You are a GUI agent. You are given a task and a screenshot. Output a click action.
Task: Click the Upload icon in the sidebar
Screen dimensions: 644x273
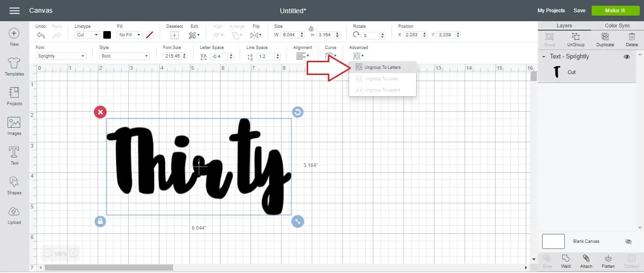point(14,215)
